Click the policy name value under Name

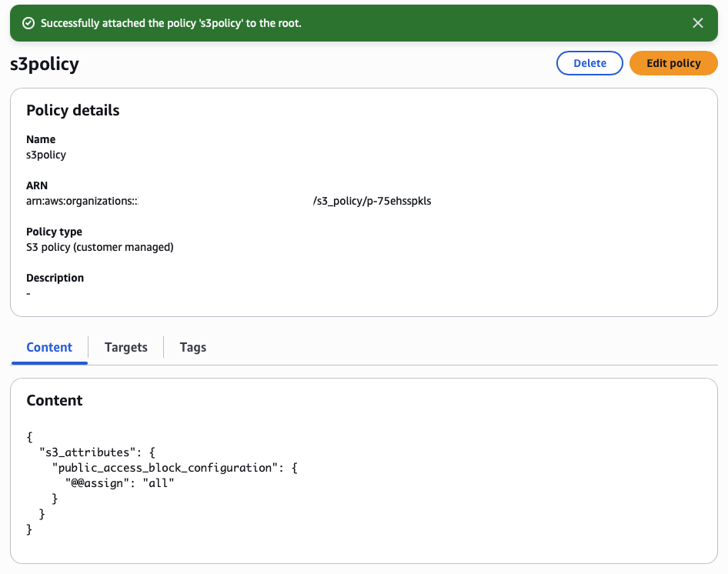46,155
